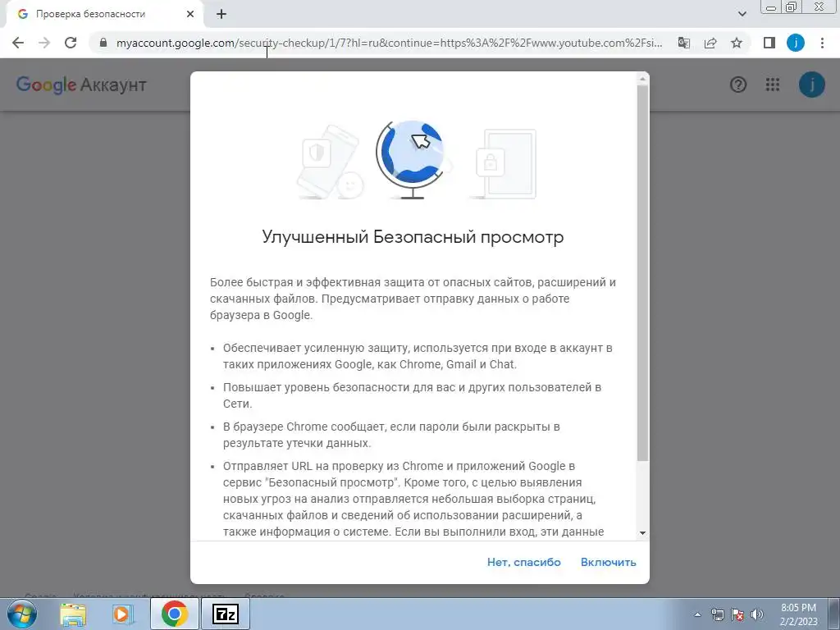Click the heading Улучшенный Безопасный просмотр

coord(413,237)
